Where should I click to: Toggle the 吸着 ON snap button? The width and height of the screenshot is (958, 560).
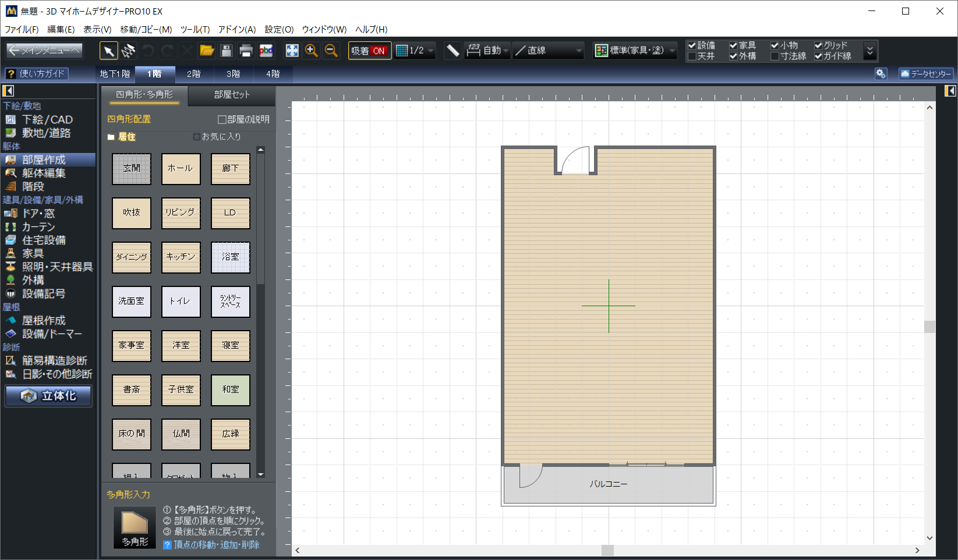369,51
